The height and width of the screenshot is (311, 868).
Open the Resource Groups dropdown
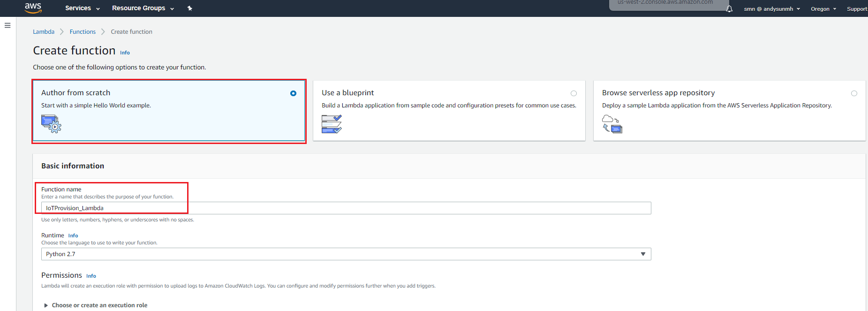tap(143, 8)
